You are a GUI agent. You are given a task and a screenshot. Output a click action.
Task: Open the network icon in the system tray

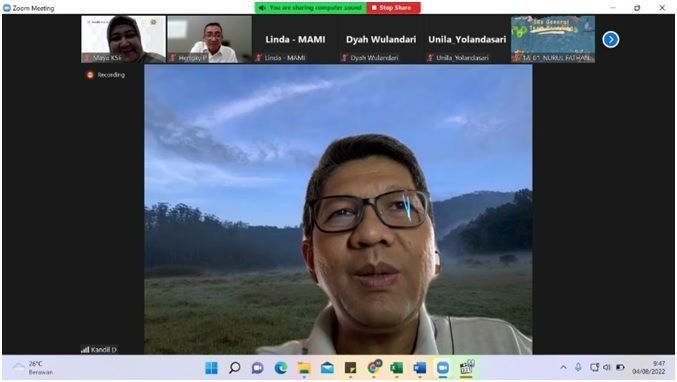click(x=595, y=367)
